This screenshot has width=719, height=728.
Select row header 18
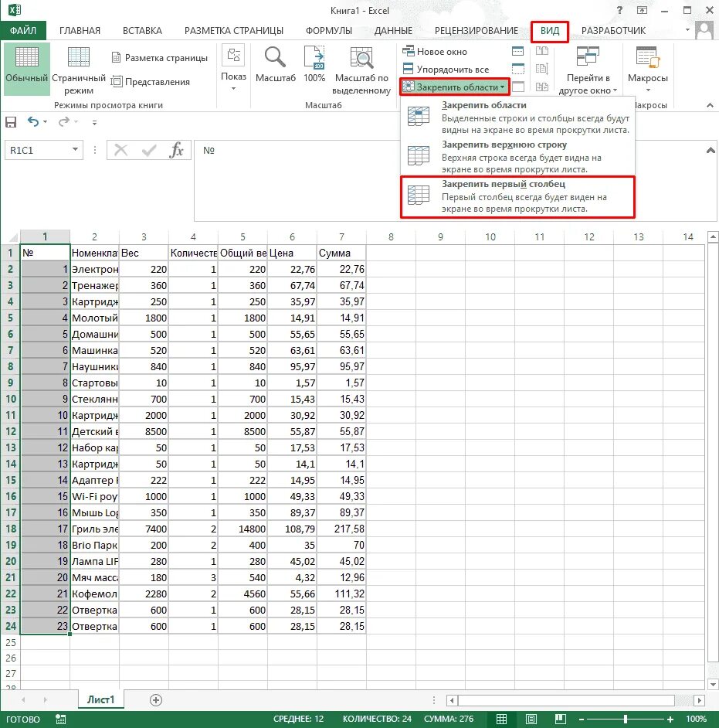coord(10,529)
